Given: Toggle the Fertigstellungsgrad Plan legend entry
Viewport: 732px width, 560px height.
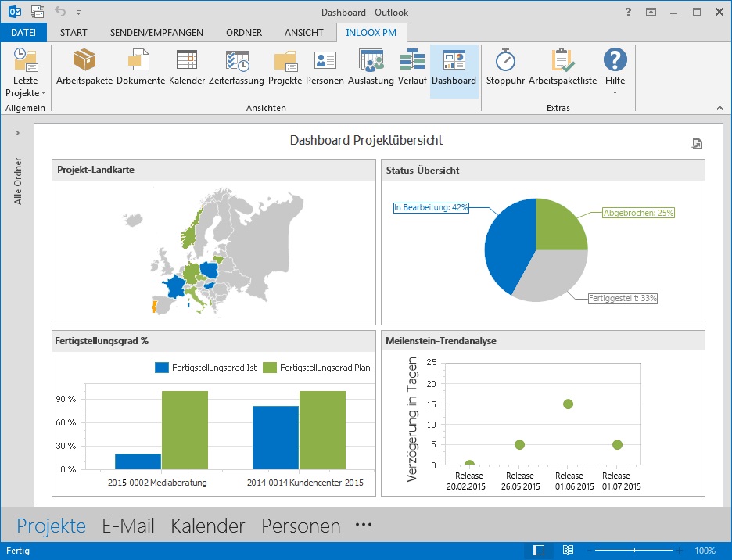Looking at the screenshot, I should coord(316,368).
